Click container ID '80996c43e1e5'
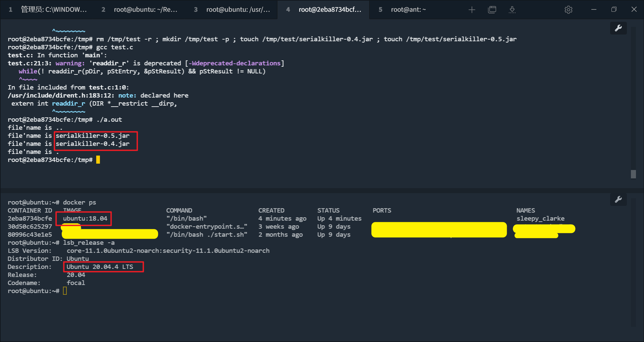Viewport: 644px width, 342px height. (x=30, y=235)
